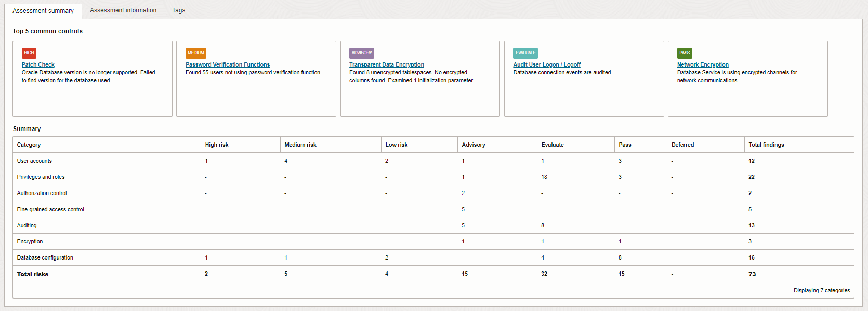Open the Network Encryption link

pyautogui.click(x=703, y=64)
